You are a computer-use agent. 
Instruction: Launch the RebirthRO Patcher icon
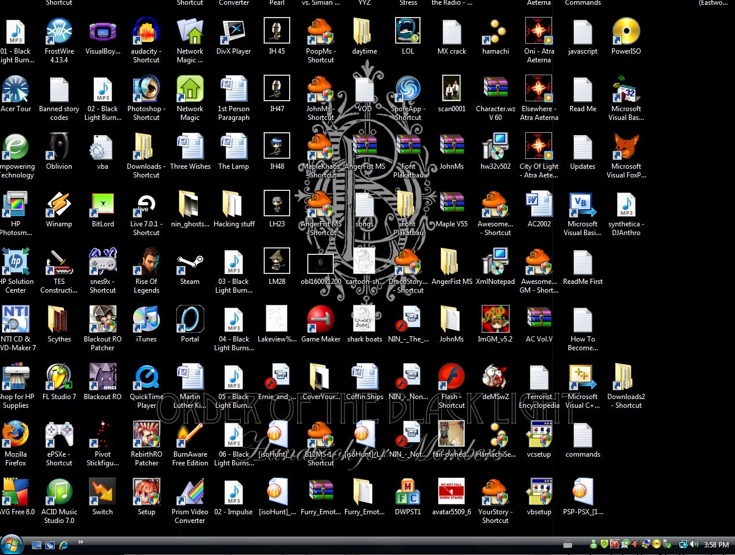146,435
